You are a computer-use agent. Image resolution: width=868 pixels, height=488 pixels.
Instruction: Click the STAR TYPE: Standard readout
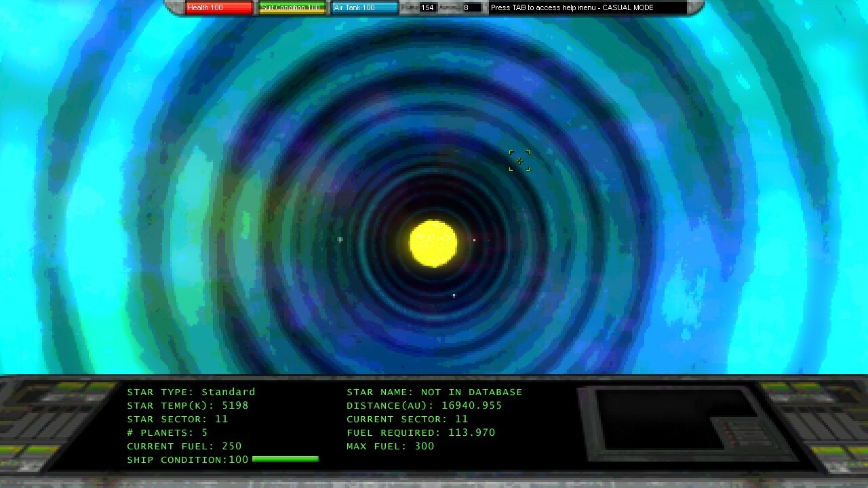click(x=191, y=392)
